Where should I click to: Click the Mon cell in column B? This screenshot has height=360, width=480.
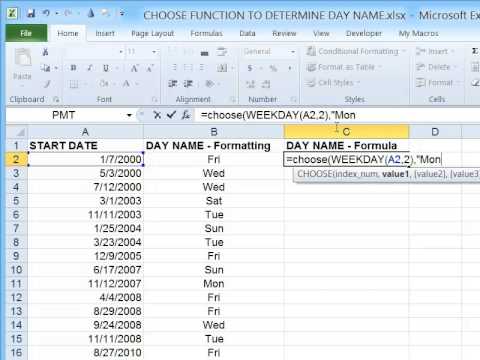tap(214, 284)
